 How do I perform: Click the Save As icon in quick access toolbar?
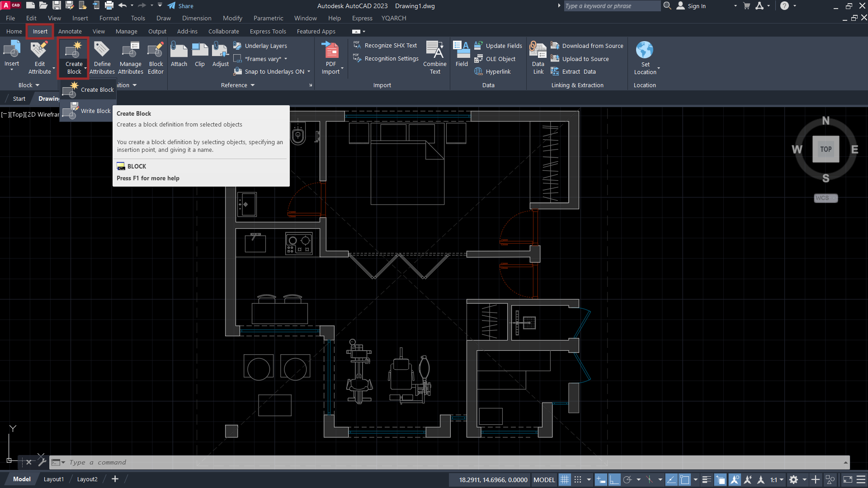70,5
